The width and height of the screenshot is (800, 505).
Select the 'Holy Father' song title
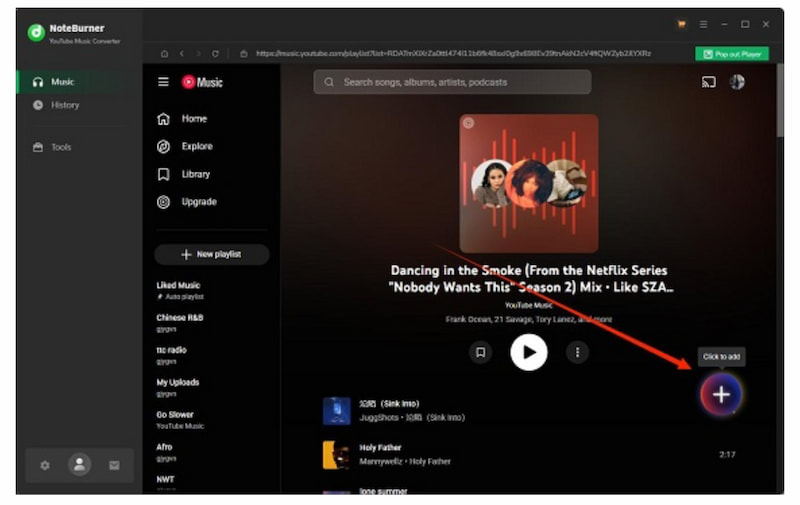click(x=380, y=448)
